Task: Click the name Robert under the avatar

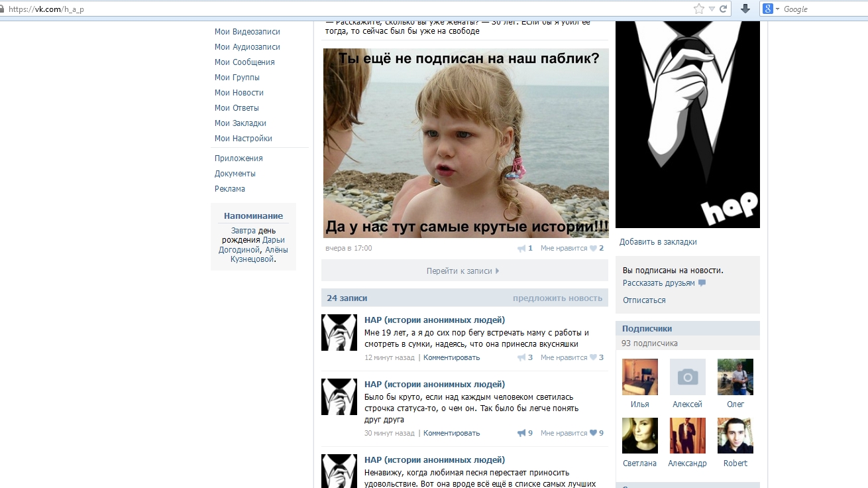Action: (x=735, y=463)
